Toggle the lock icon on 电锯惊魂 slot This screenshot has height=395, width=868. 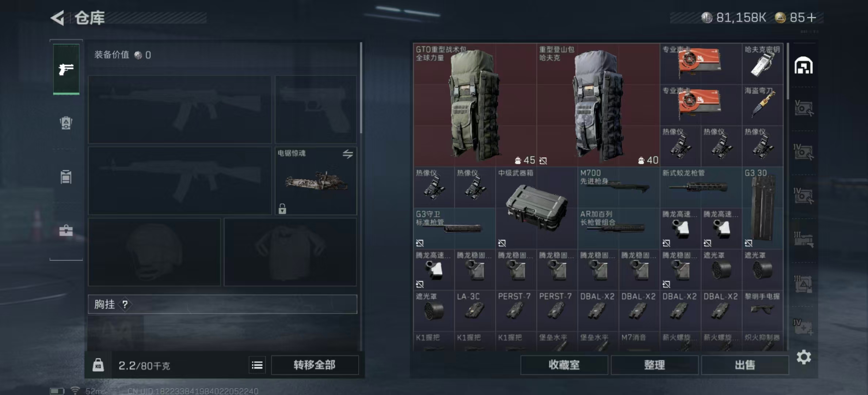pyautogui.click(x=282, y=208)
